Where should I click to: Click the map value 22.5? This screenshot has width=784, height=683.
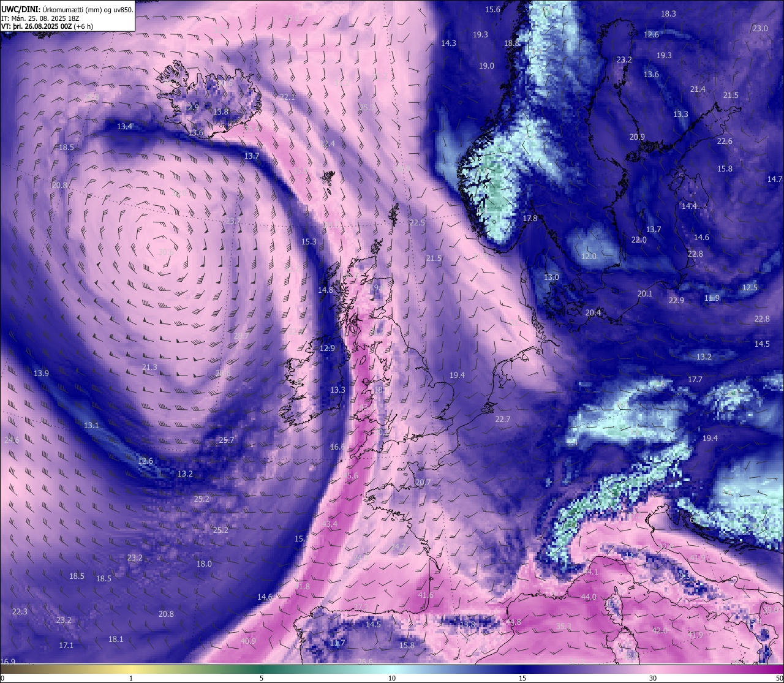417,222
